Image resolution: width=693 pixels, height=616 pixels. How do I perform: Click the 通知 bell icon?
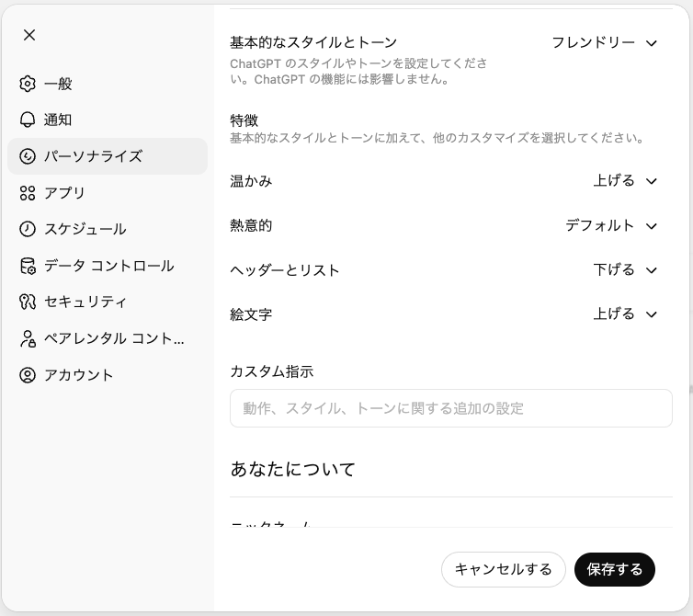coord(28,120)
